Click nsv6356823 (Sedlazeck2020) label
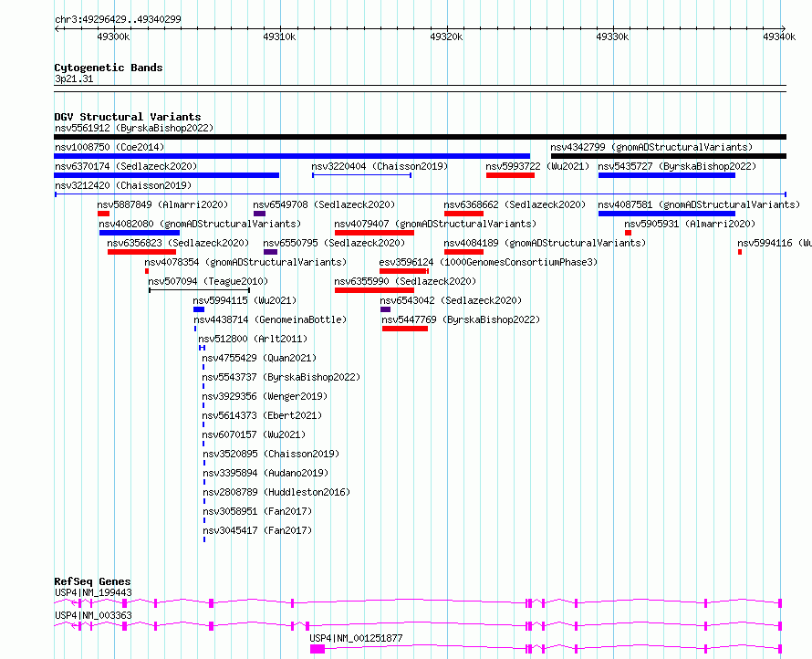 click(178, 243)
